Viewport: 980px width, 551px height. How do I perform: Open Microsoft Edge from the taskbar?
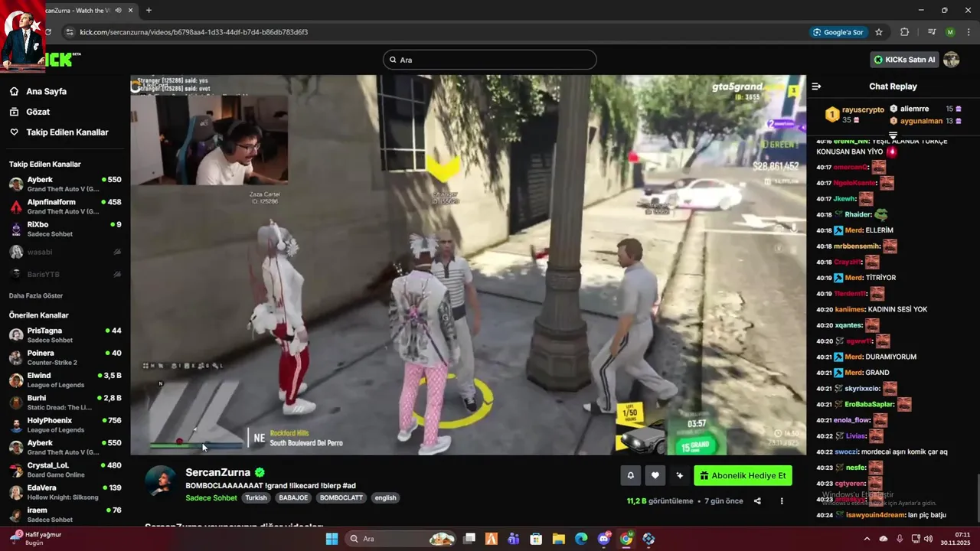click(x=581, y=539)
